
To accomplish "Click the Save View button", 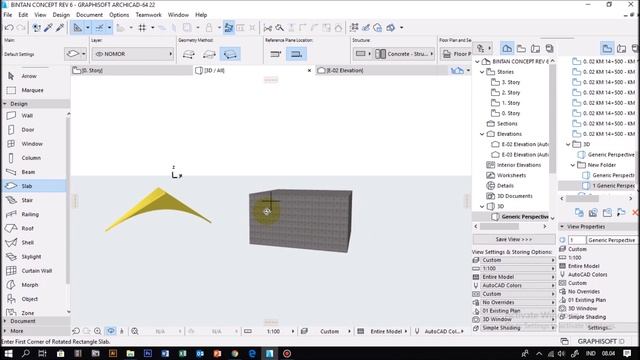I will pos(514,239).
